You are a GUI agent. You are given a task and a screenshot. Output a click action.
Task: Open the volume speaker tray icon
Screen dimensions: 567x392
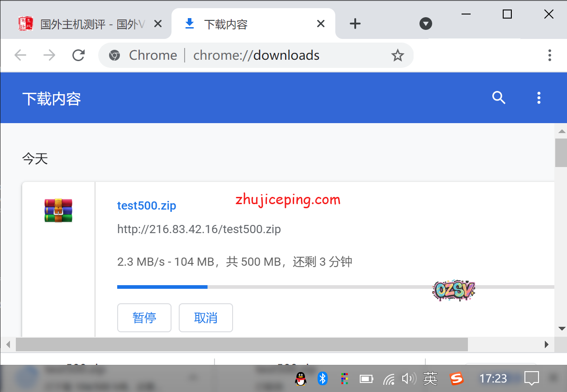(x=409, y=378)
